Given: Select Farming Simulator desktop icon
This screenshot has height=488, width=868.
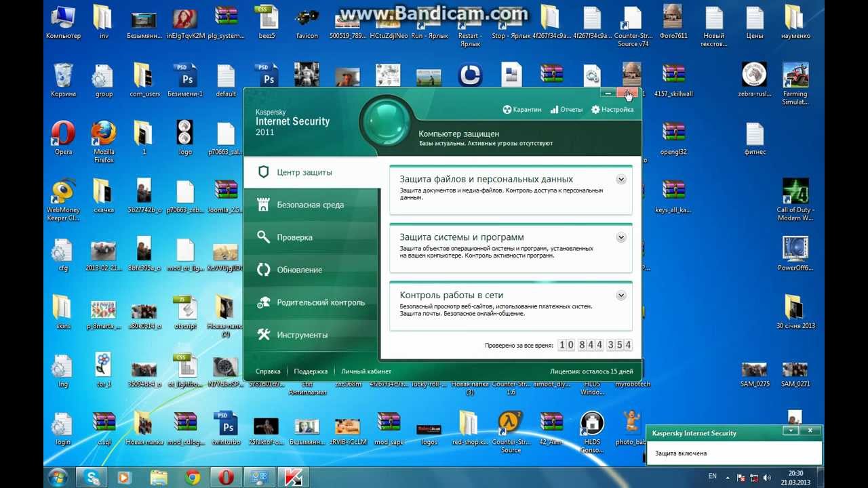Looking at the screenshot, I should click(x=795, y=84).
